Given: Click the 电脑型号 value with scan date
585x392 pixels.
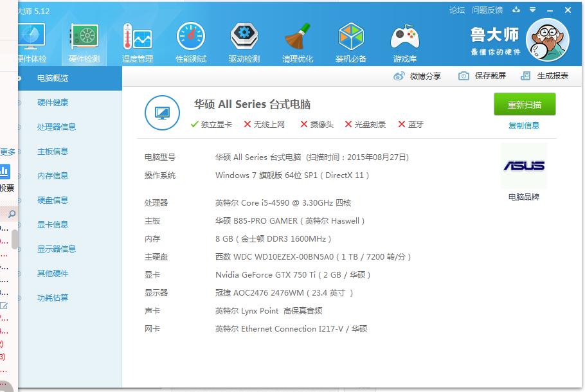Looking at the screenshot, I should (x=312, y=157).
